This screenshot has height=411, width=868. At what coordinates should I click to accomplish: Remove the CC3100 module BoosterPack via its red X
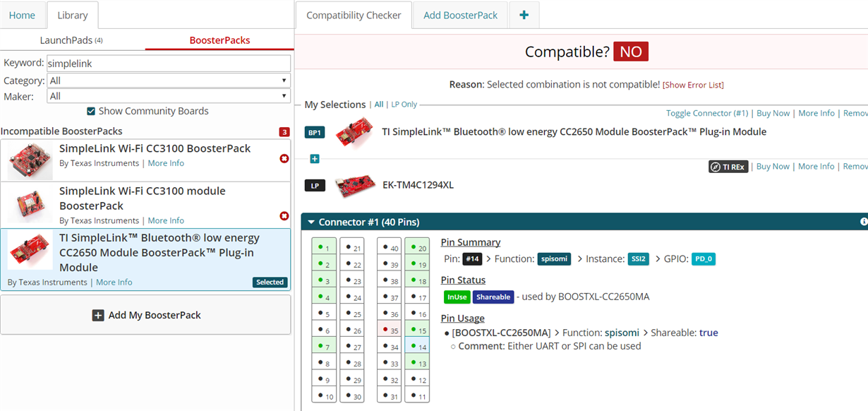click(x=284, y=215)
